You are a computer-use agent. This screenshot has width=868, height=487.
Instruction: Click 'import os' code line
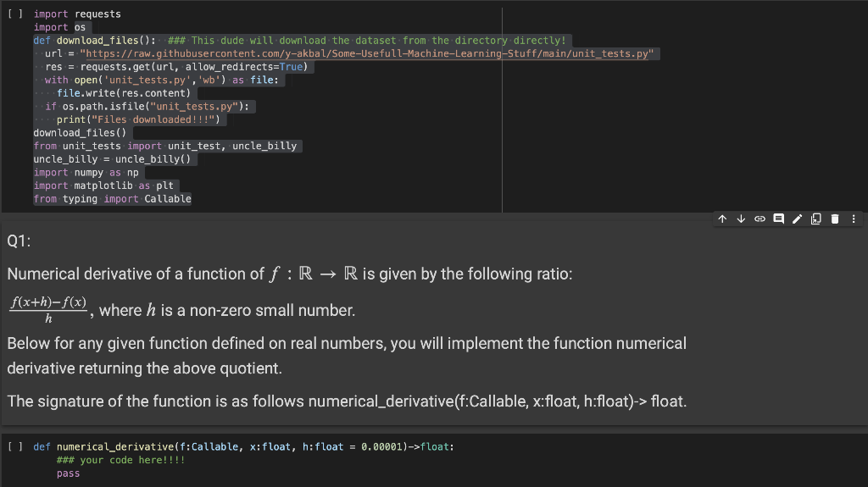60,27
